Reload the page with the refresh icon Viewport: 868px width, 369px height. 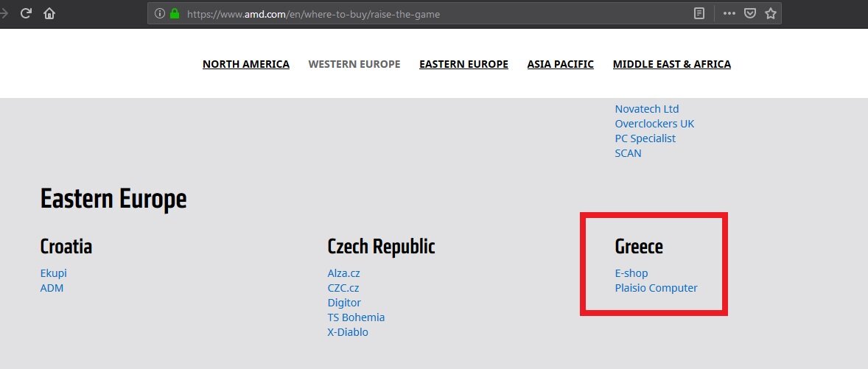click(x=26, y=13)
